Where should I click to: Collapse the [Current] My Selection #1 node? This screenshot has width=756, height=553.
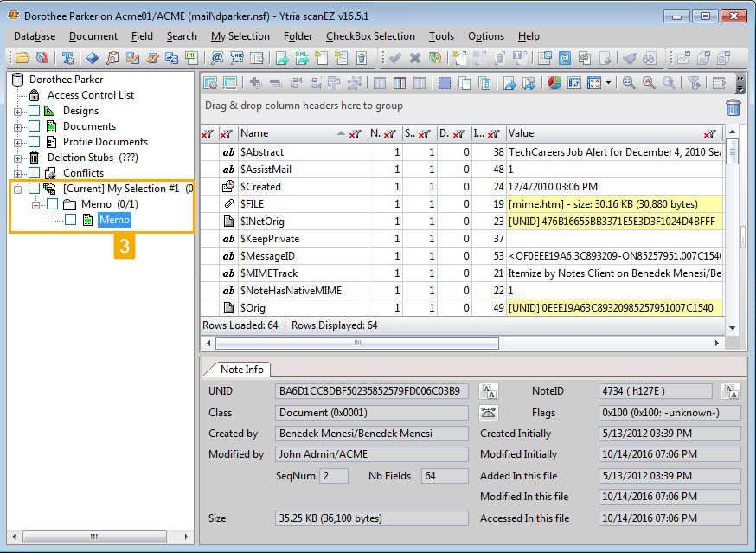point(17,189)
